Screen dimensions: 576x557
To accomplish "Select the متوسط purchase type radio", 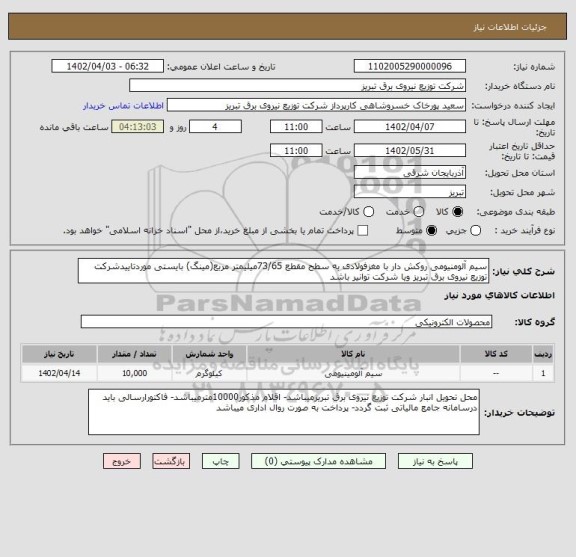I will click(x=431, y=231).
